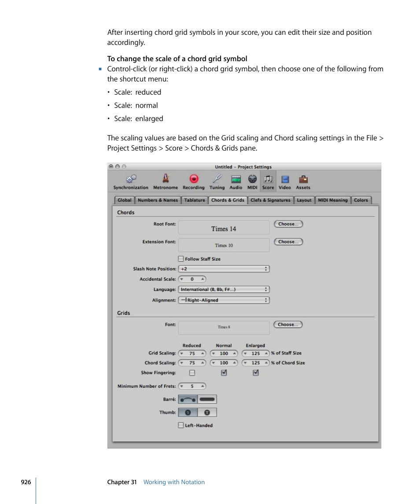
Task: Decrease Minimum Number of Frets
Action: (x=182, y=386)
